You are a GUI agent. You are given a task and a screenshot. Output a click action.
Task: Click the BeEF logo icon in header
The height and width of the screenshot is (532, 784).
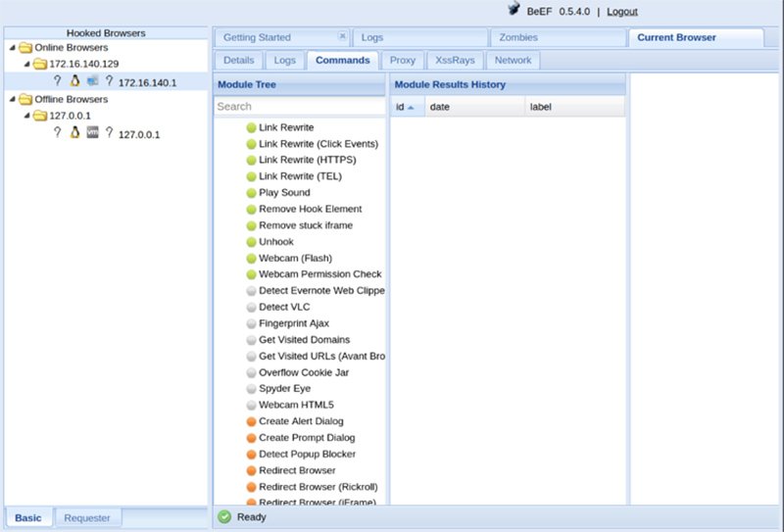coord(513,10)
